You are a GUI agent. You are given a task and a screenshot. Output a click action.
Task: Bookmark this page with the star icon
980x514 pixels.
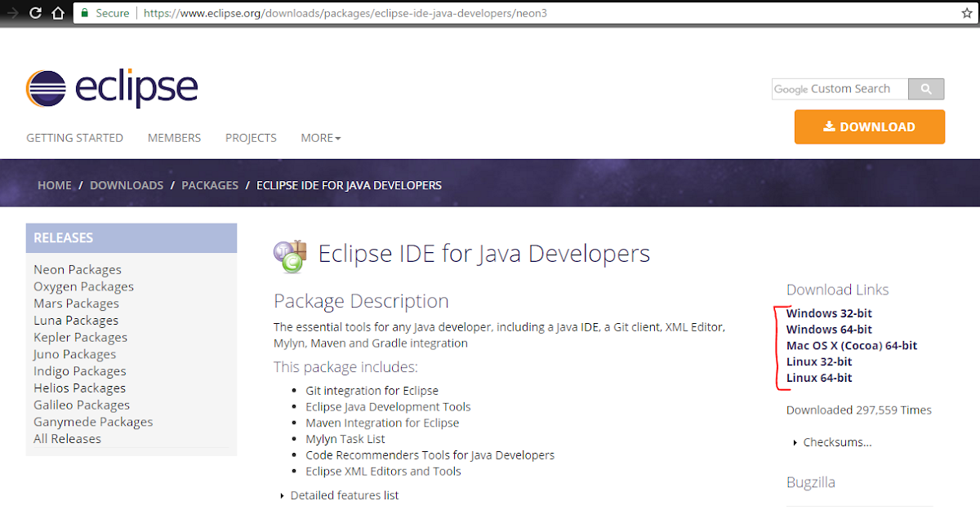point(967,13)
